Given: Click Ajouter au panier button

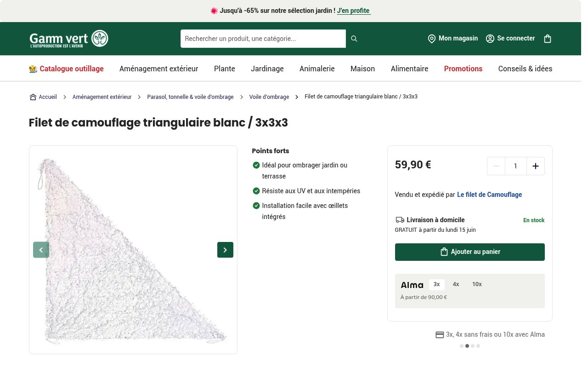Looking at the screenshot, I should tap(470, 252).
